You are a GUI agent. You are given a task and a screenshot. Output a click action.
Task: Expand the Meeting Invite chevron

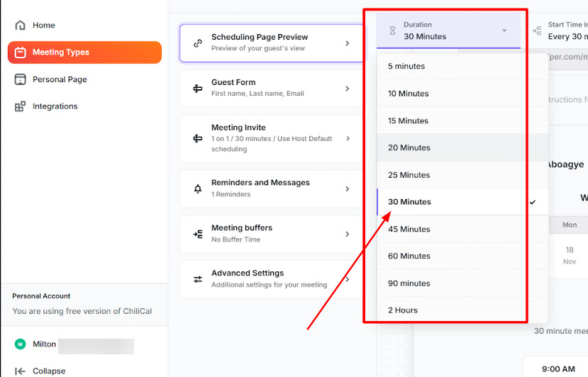click(347, 138)
